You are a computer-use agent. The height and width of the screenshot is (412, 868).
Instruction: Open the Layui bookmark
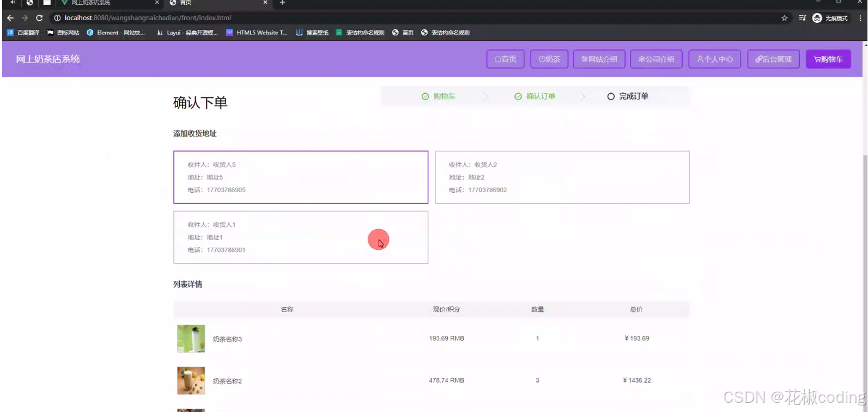(x=187, y=33)
